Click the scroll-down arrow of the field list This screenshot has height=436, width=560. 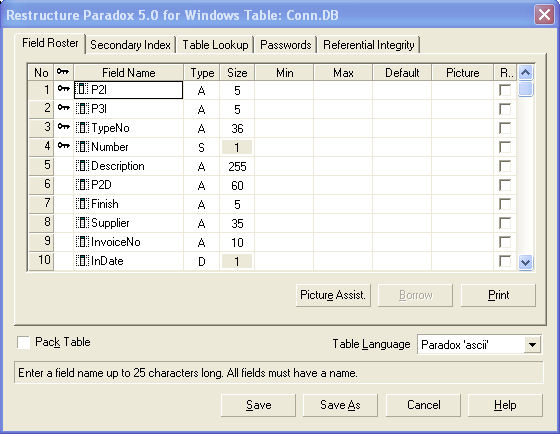click(525, 262)
